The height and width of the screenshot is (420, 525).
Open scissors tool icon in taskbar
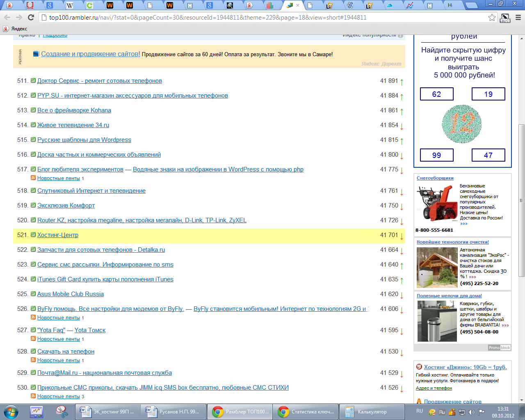[62, 412]
